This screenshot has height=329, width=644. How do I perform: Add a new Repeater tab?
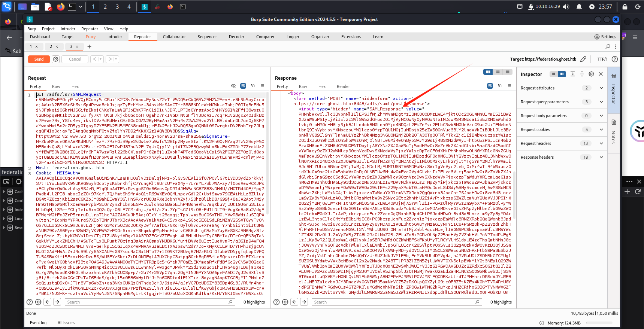point(89,47)
